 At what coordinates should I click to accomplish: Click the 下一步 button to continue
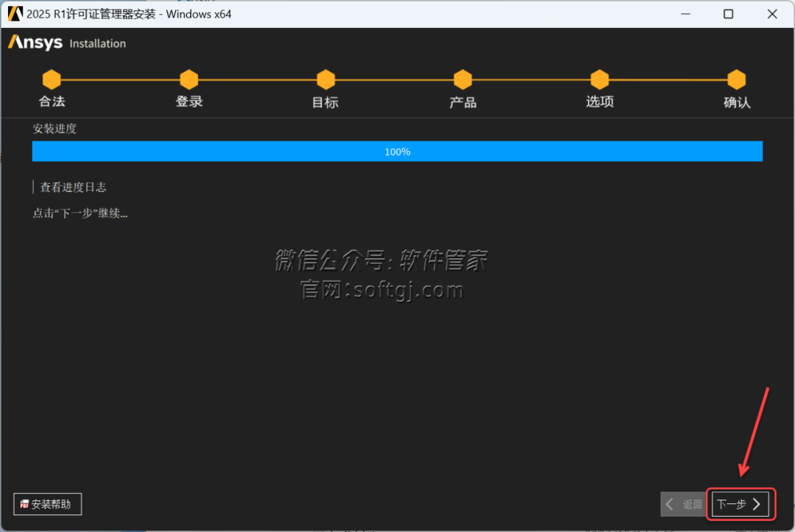740,504
